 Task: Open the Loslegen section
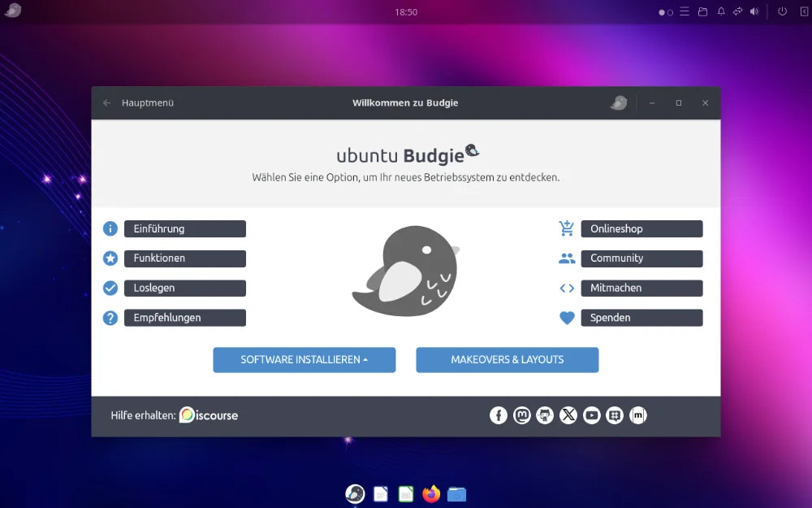tap(185, 289)
